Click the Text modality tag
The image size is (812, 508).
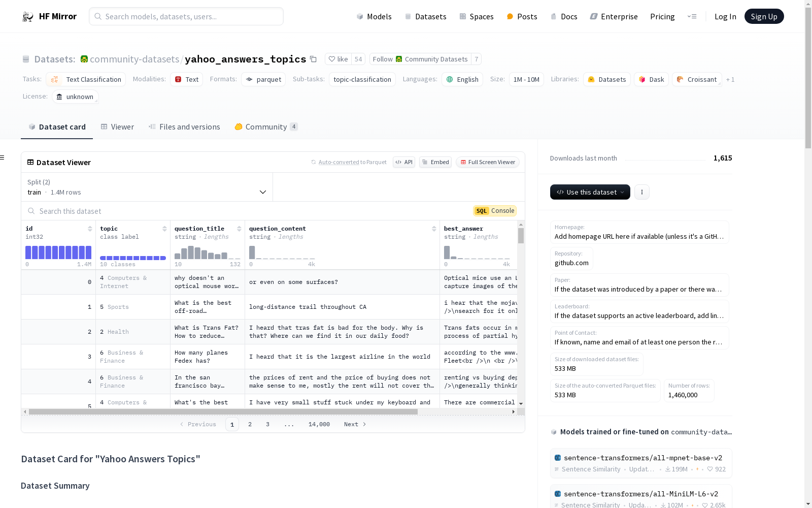click(187, 79)
